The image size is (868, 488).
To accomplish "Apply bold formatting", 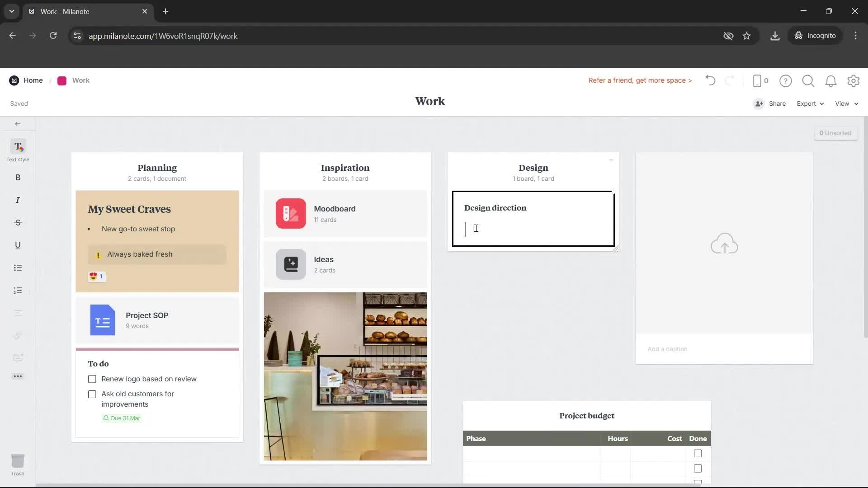I will point(18,177).
